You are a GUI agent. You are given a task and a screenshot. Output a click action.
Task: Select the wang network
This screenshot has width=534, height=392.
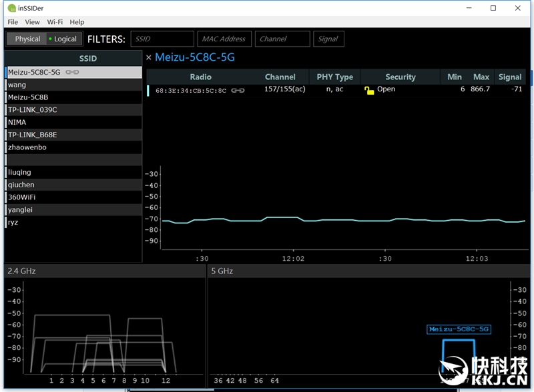click(x=73, y=85)
